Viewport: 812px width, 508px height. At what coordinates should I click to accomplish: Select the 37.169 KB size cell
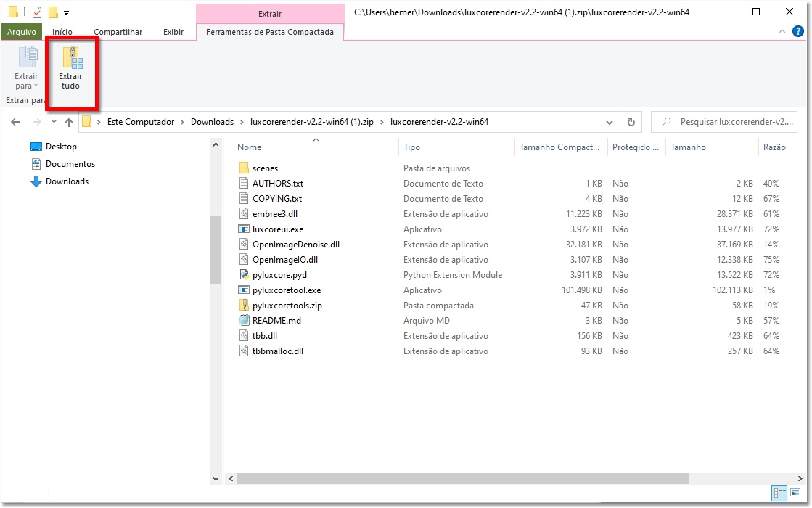(x=735, y=245)
